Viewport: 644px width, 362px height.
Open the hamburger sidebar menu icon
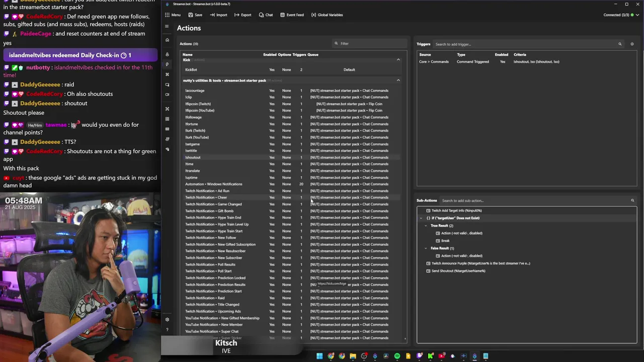coord(167,26)
